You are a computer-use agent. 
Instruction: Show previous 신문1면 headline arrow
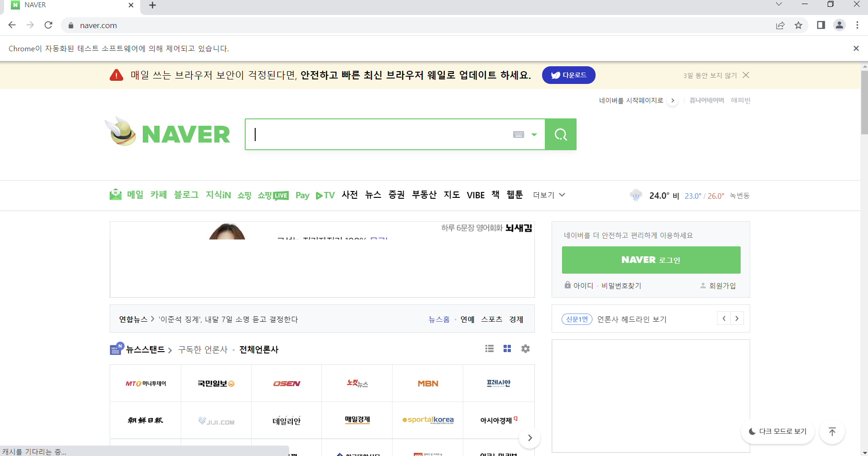[x=724, y=319]
